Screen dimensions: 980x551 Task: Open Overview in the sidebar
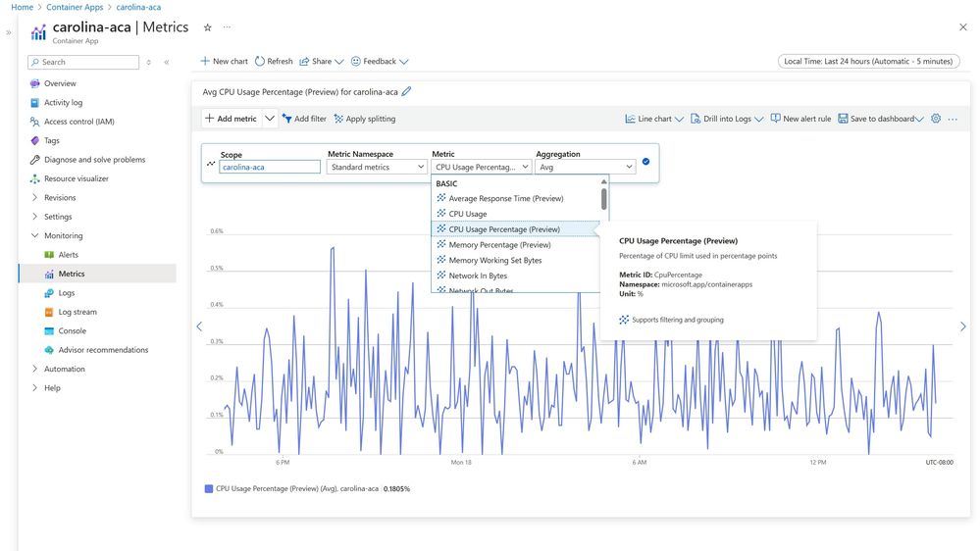tap(60, 83)
